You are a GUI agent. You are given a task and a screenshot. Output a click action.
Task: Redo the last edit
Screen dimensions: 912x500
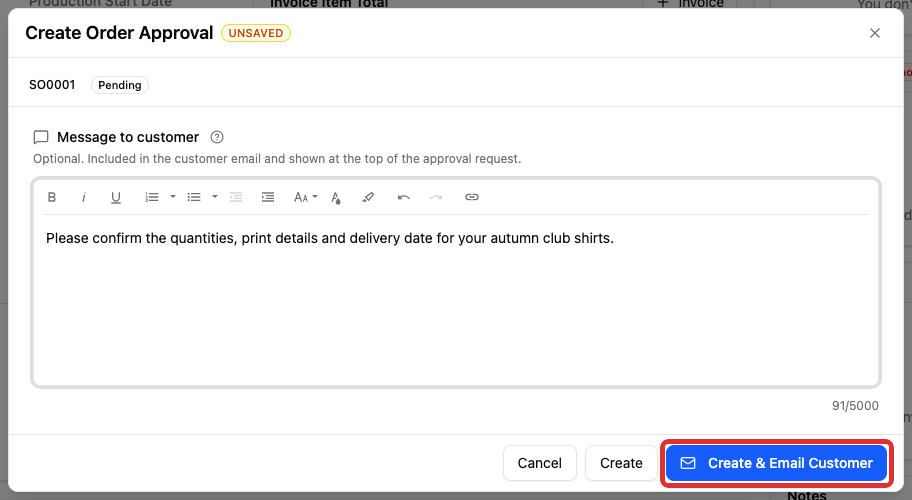(436, 197)
